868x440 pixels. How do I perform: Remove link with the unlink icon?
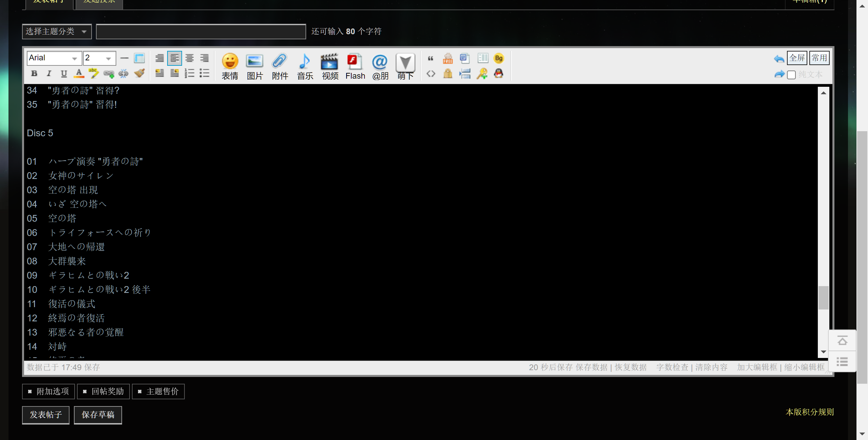pos(124,73)
